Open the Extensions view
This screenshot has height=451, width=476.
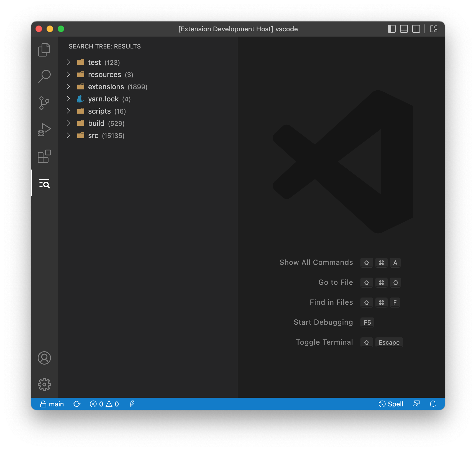point(44,156)
